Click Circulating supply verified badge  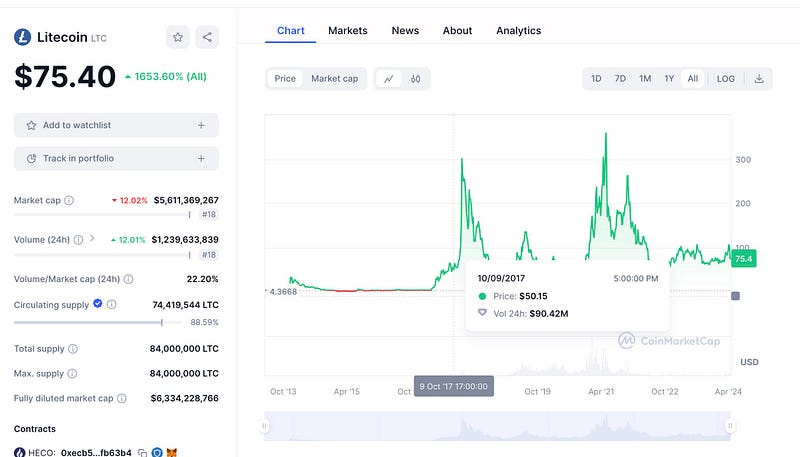coord(97,303)
